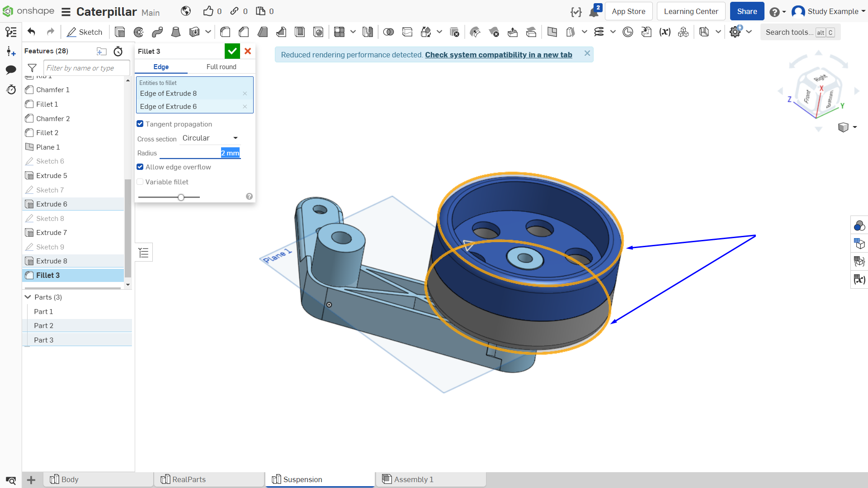Switch to the Full round tab
Screen dimensions: 868x488
[222, 67]
